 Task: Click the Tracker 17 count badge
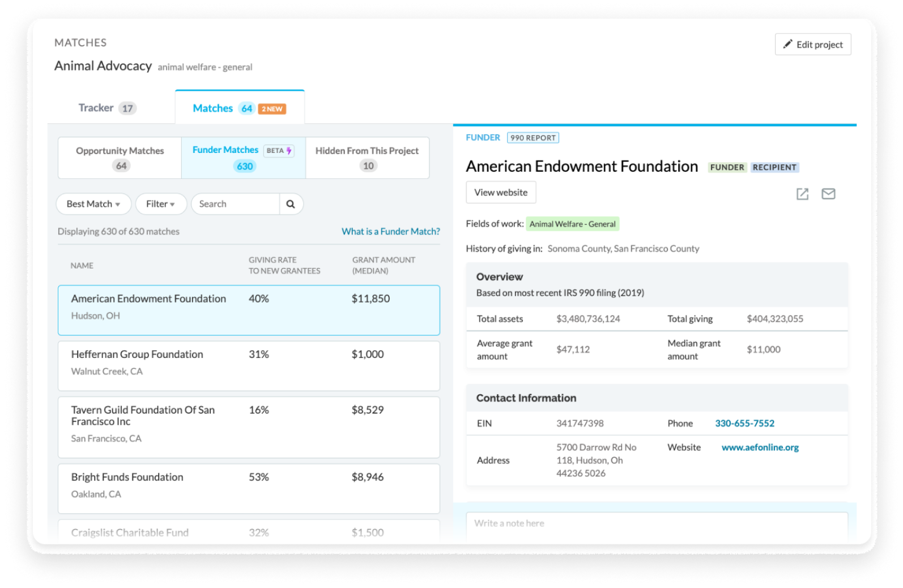127,108
